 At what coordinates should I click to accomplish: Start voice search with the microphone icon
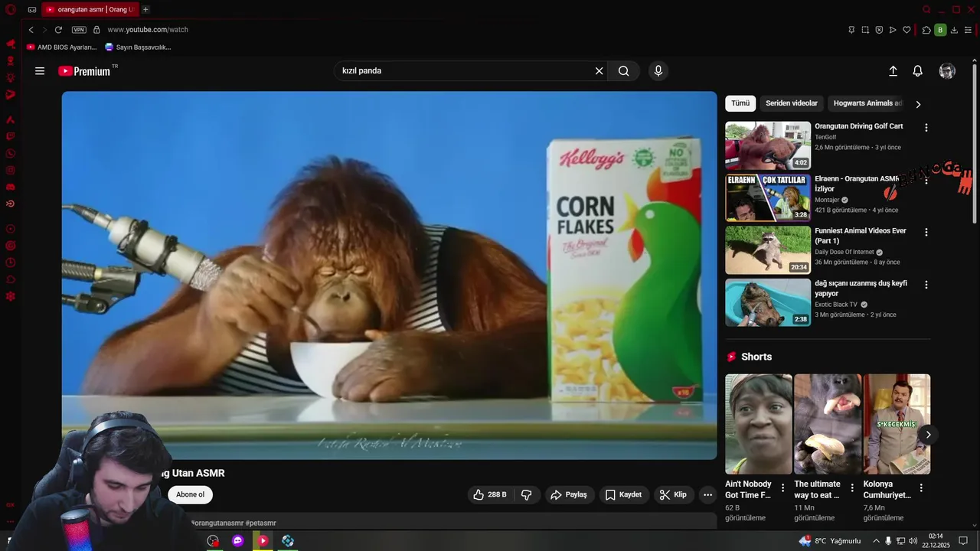[x=658, y=71]
